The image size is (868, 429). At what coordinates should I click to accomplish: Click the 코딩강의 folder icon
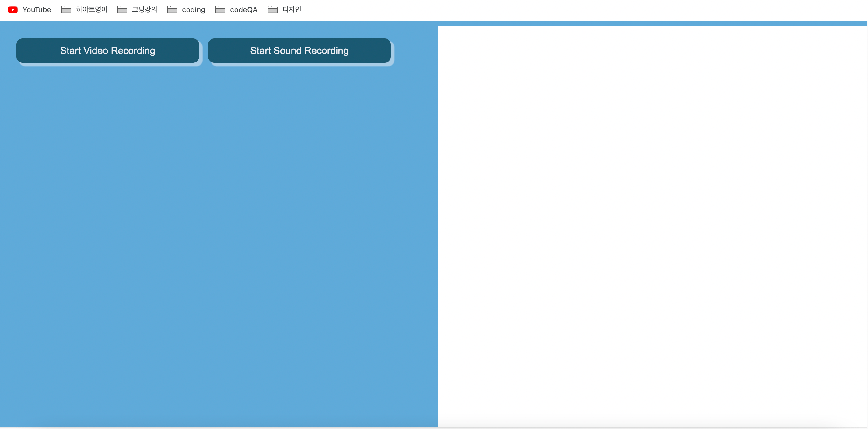pyautogui.click(x=122, y=10)
